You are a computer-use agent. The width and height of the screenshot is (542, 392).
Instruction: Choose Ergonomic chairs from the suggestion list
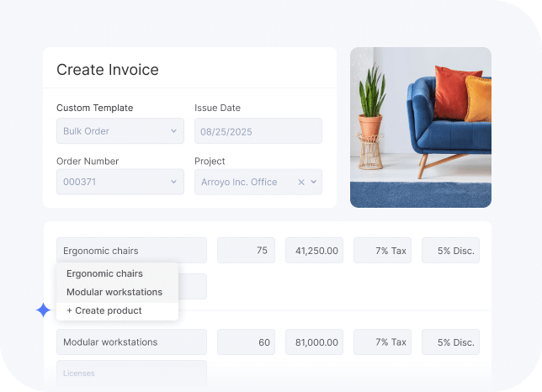point(105,273)
